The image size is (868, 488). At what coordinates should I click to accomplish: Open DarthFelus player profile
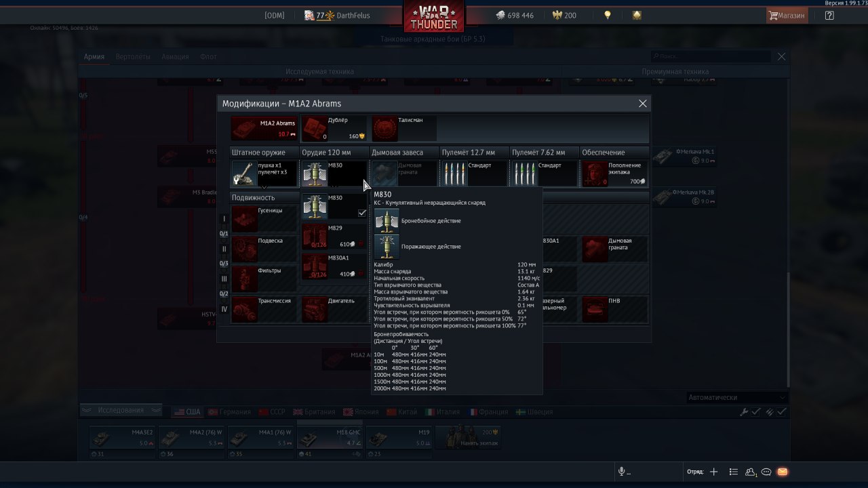pyautogui.click(x=338, y=15)
